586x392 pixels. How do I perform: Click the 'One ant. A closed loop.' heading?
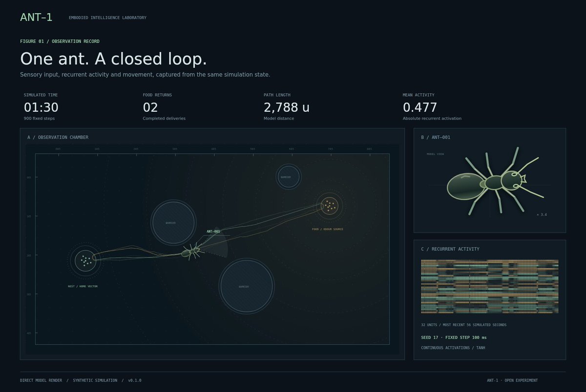click(x=113, y=59)
